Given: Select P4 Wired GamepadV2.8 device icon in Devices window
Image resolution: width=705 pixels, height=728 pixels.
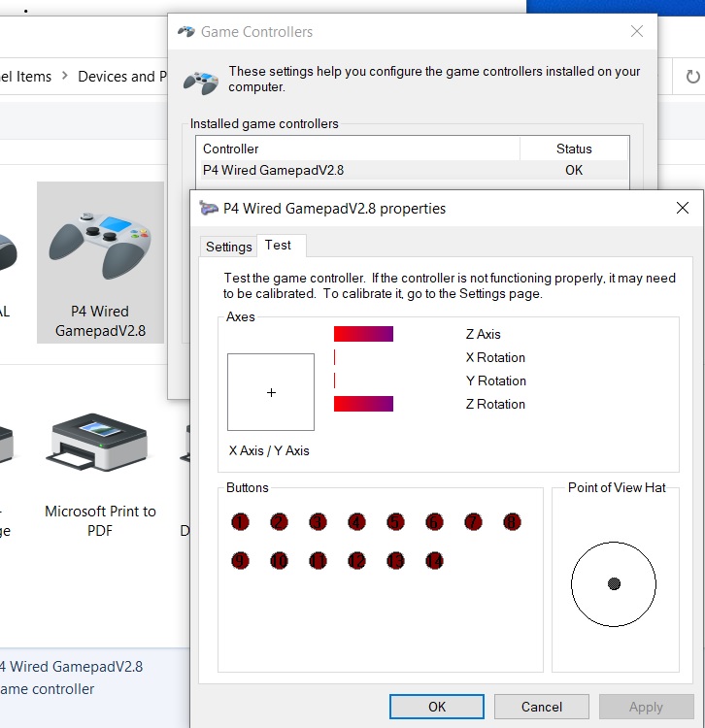Looking at the screenshot, I should click(100, 262).
